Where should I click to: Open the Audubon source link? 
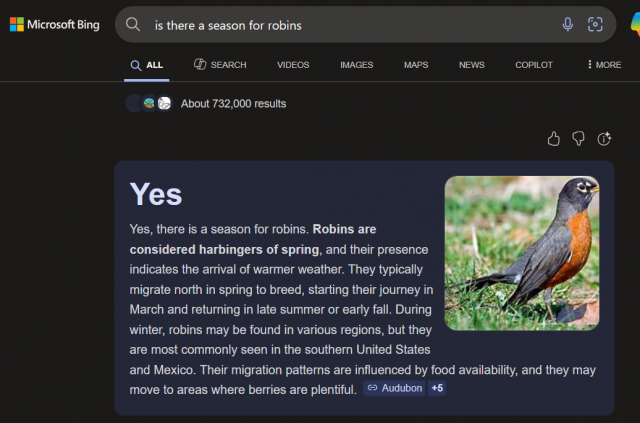[393, 388]
